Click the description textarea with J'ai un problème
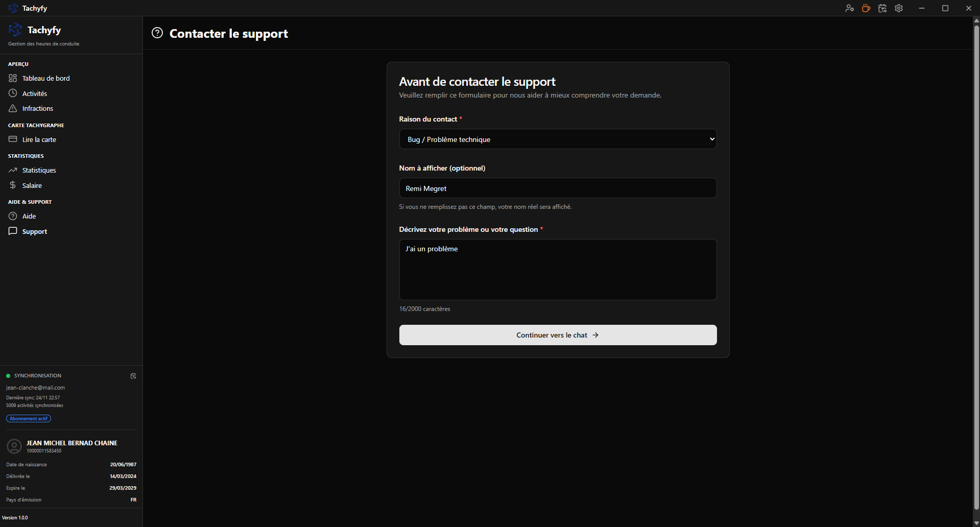Screen dimensions: 980x527 (557, 270)
